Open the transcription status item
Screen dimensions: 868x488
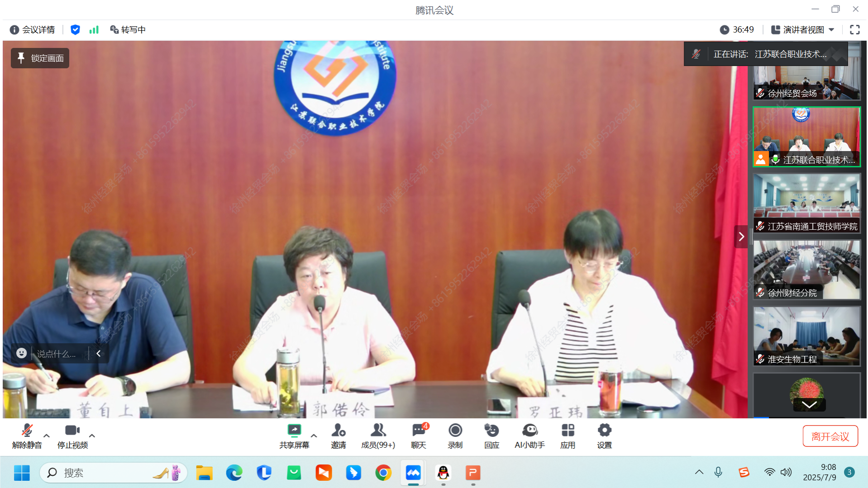(128, 30)
